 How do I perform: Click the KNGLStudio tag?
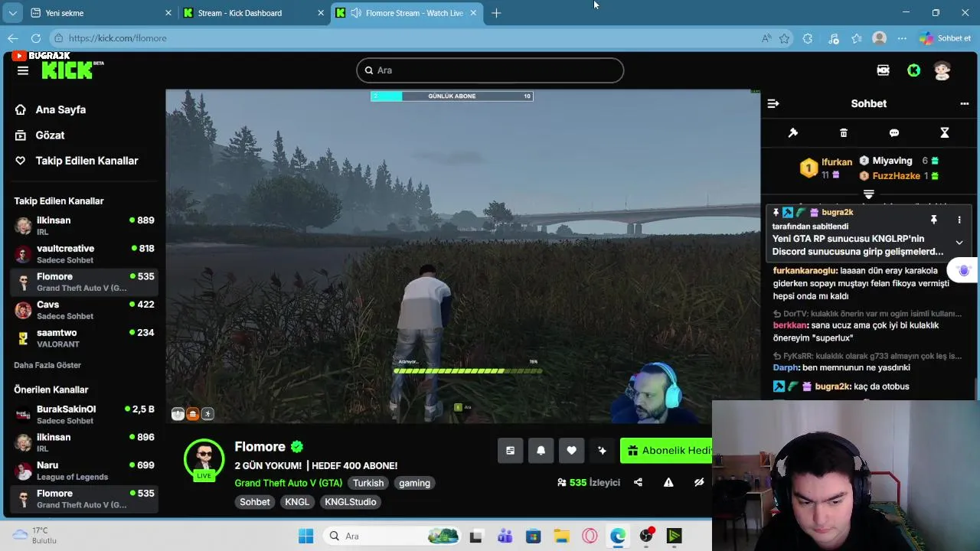point(350,502)
